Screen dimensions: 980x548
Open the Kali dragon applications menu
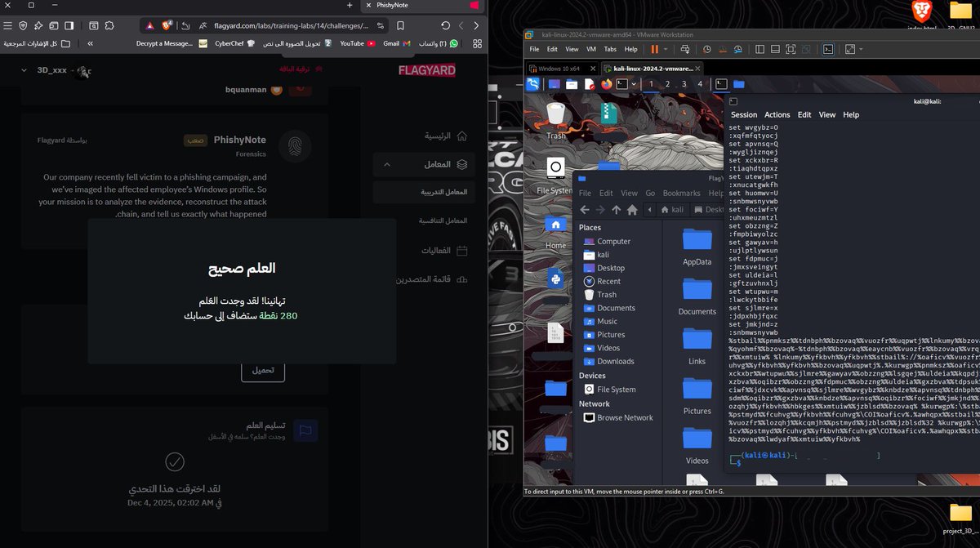click(534, 83)
